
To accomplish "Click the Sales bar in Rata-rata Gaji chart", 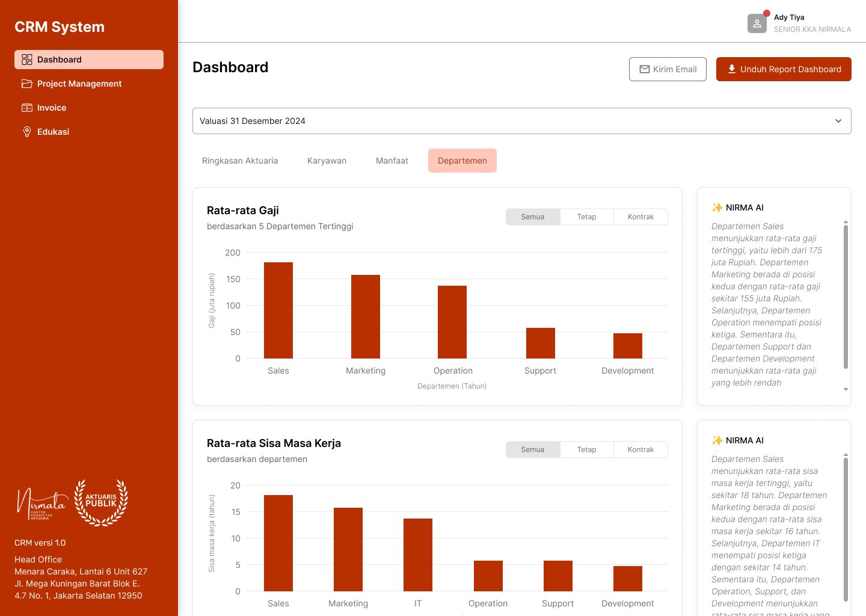I will 278,309.
